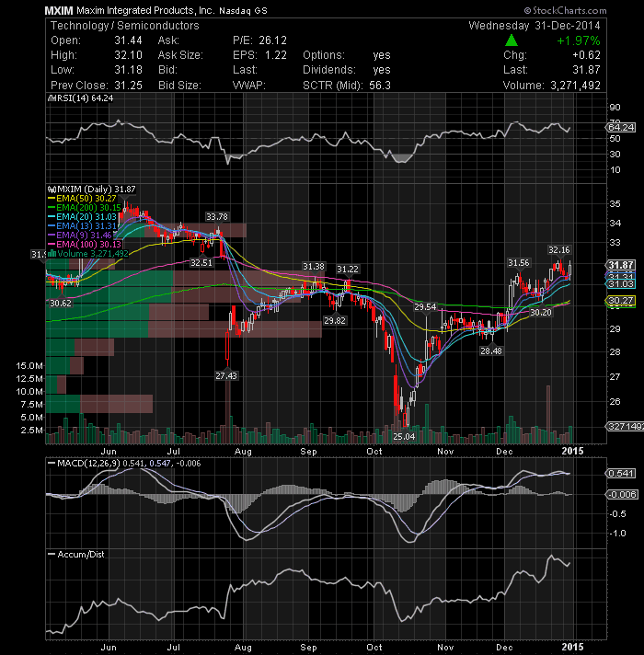Viewport: 644px width, 655px height.
Task: Click the 7.5M volume axis label
Action: pos(32,405)
